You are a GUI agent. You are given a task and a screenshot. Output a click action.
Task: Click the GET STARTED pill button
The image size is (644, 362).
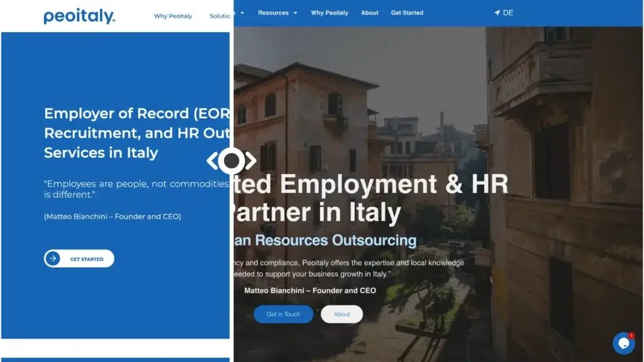79,258
